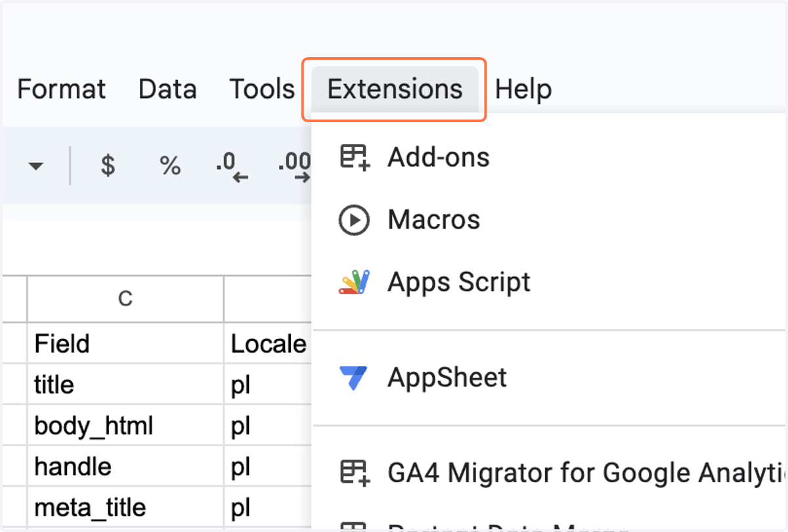The image size is (788, 532).
Task: Select the cell containing title
Action: (x=125, y=384)
